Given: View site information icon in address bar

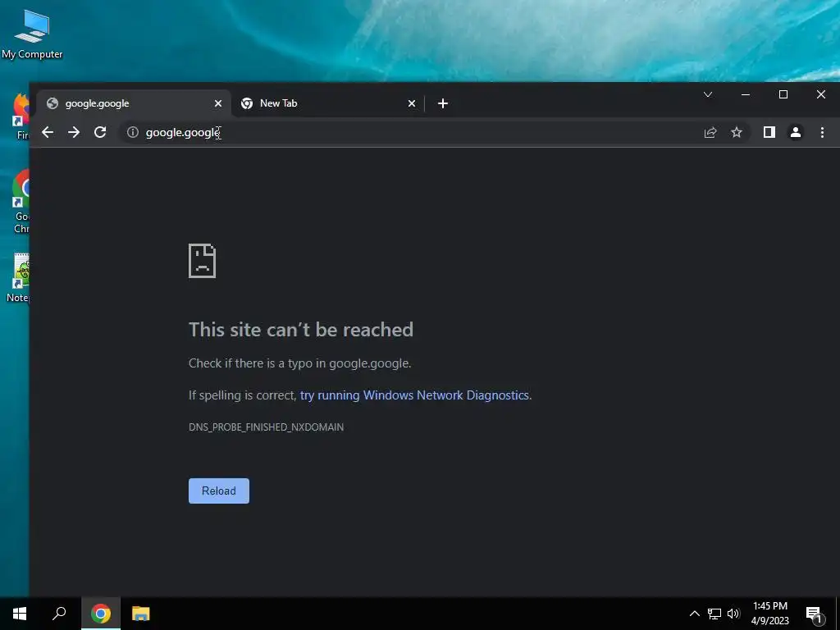Looking at the screenshot, I should [133, 132].
